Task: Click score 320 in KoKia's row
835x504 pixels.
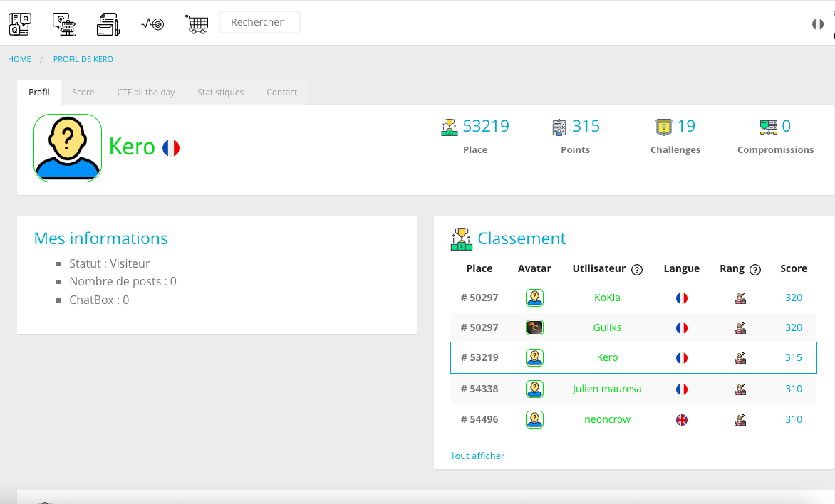Action: pyautogui.click(x=794, y=298)
